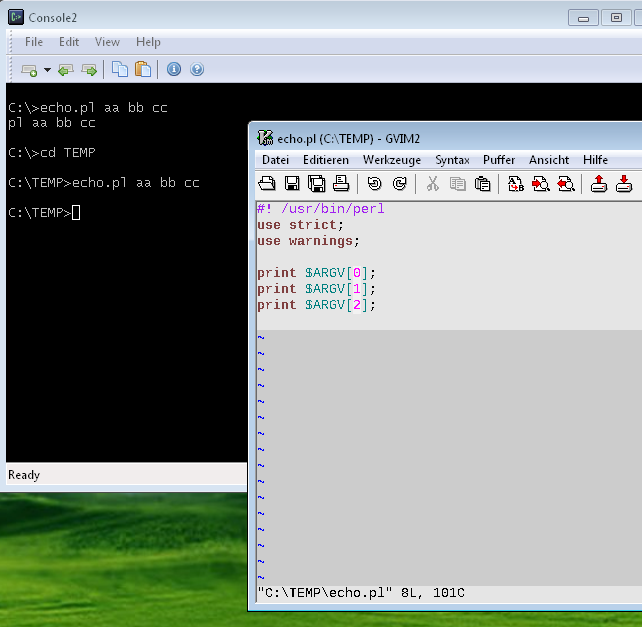The width and height of the screenshot is (642, 627).
Task: Click Open file icon in GVIM toolbar
Action: coord(267,183)
